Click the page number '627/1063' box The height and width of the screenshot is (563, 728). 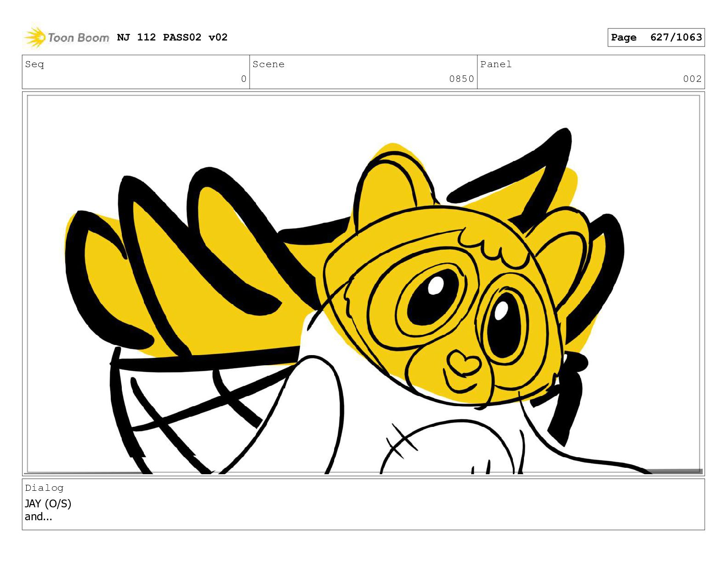[656, 37]
